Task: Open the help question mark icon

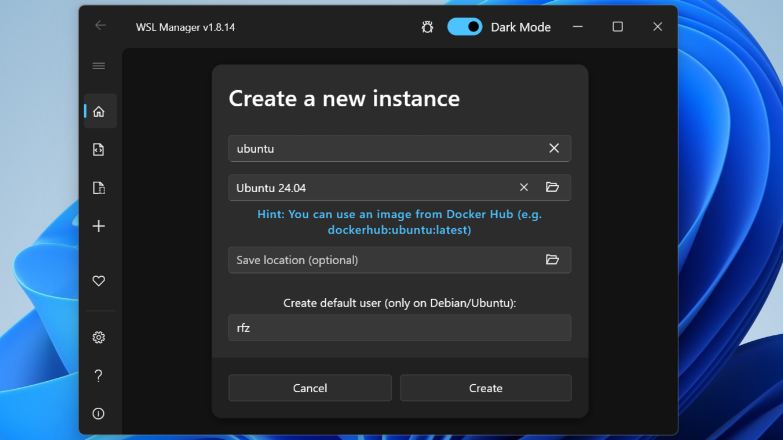Action: [99, 376]
